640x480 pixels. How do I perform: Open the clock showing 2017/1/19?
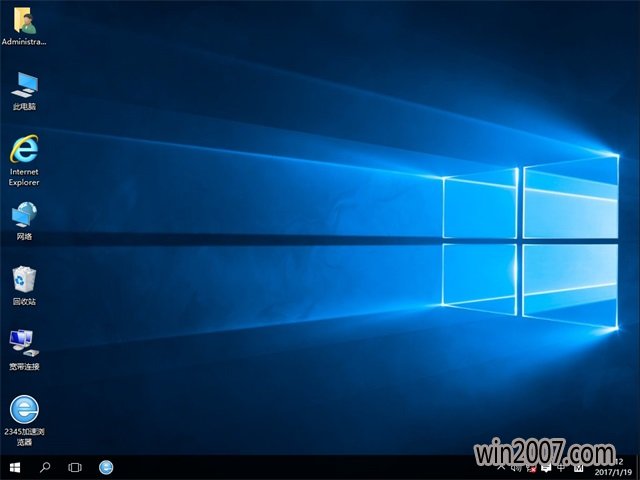[613, 468]
